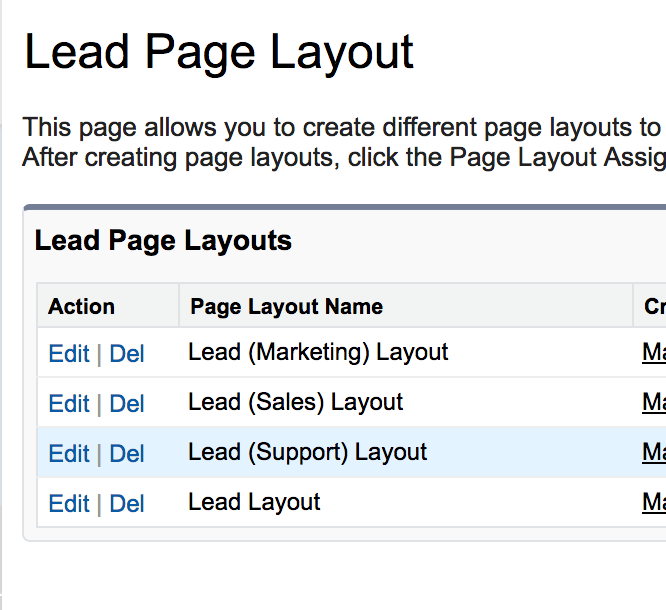Select the Lead Layout name cell
This screenshot has height=610, width=666.
pos(254,503)
